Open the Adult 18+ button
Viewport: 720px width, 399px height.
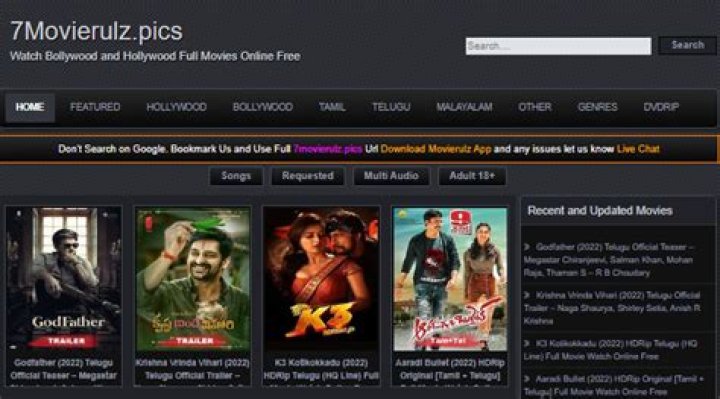pyautogui.click(x=472, y=176)
